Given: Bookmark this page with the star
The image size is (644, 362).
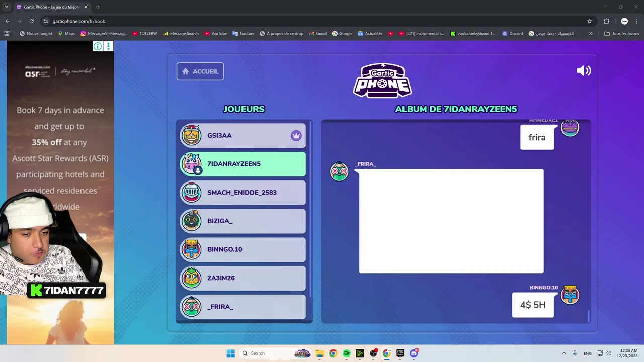Looking at the screenshot, I should click(x=590, y=21).
